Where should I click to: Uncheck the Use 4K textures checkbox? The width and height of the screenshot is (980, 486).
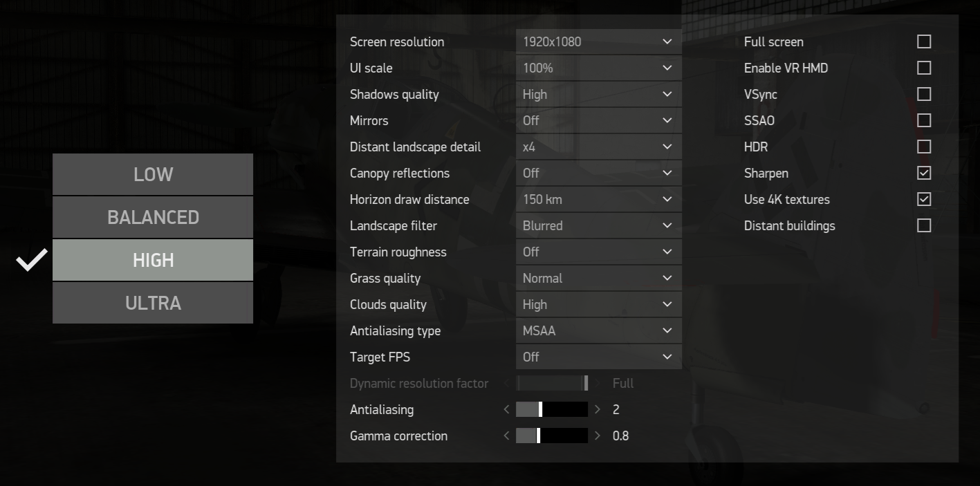point(924,199)
